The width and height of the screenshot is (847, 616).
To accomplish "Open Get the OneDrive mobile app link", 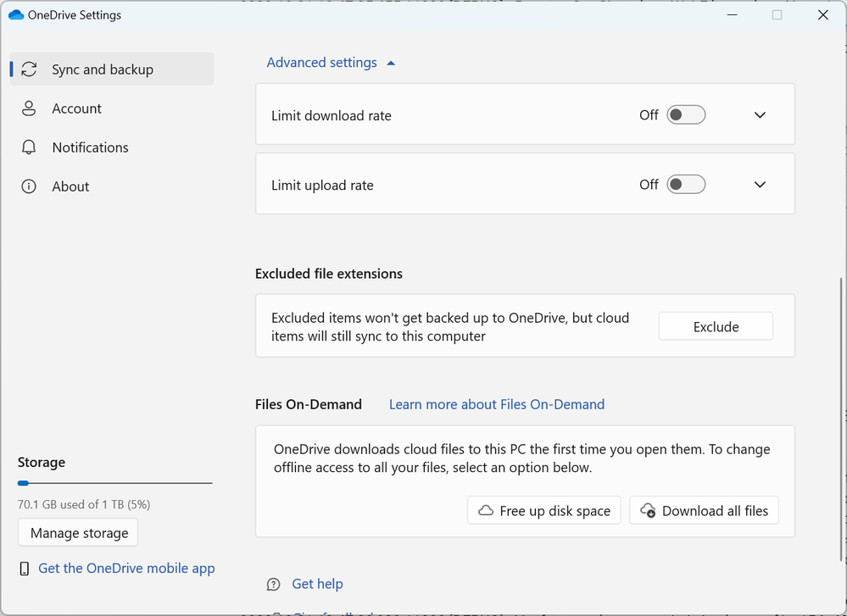I will pos(126,568).
